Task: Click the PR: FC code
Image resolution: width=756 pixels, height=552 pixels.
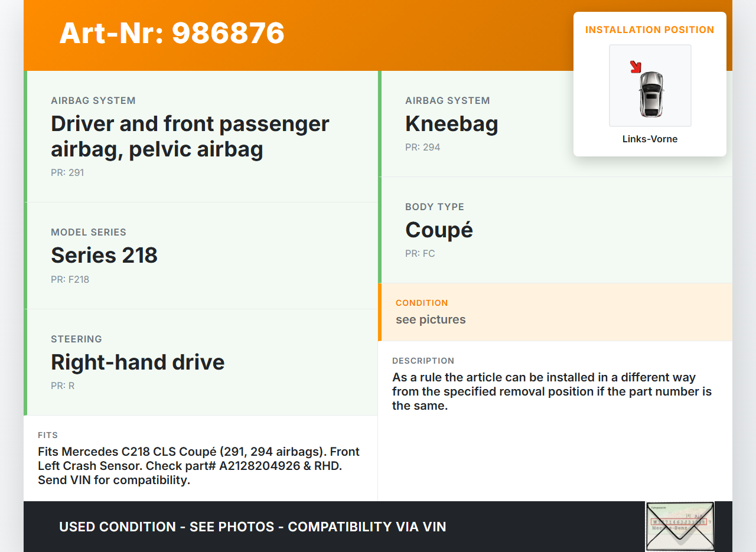Action: [420, 254]
